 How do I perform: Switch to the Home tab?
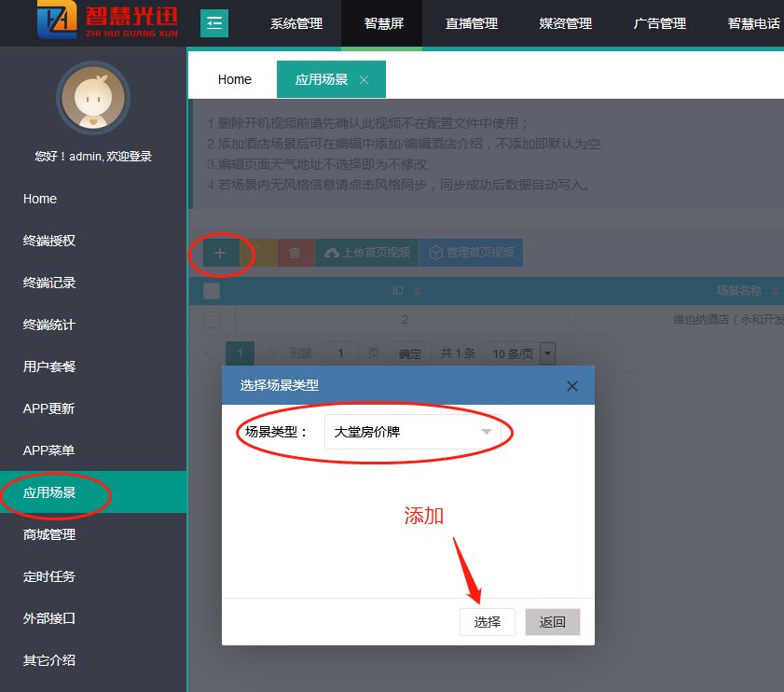pos(234,80)
